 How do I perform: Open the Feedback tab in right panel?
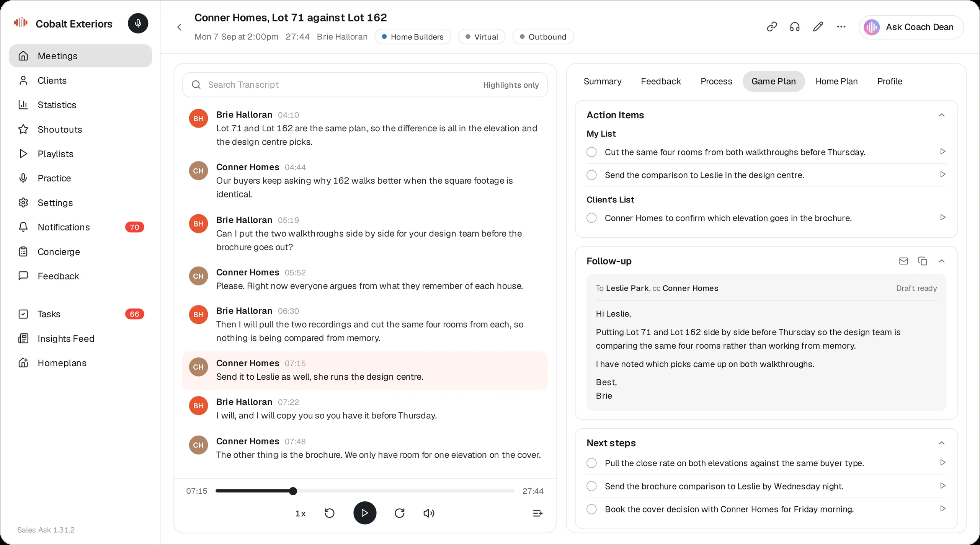click(x=661, y=81)
